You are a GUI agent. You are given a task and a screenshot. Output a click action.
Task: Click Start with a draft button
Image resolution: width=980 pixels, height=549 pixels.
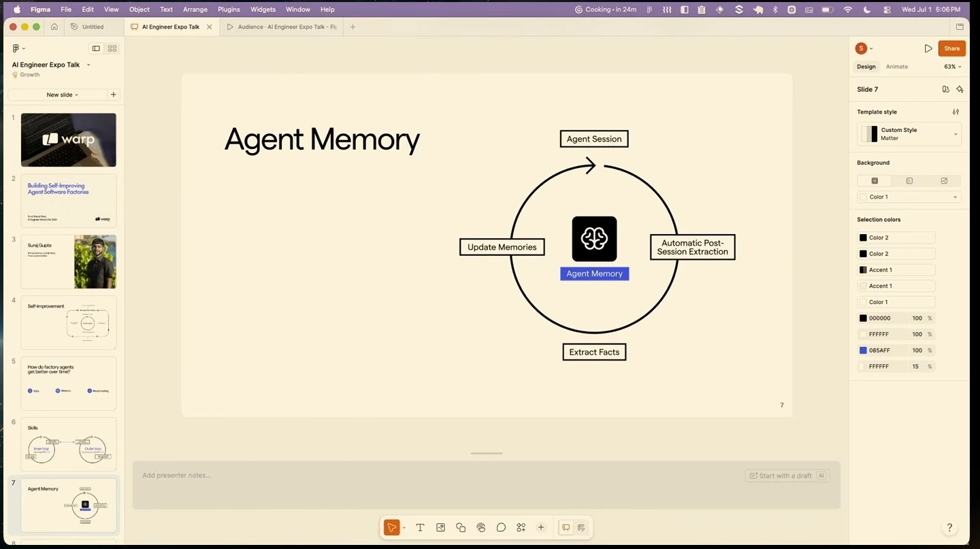(x=787, y=476)
